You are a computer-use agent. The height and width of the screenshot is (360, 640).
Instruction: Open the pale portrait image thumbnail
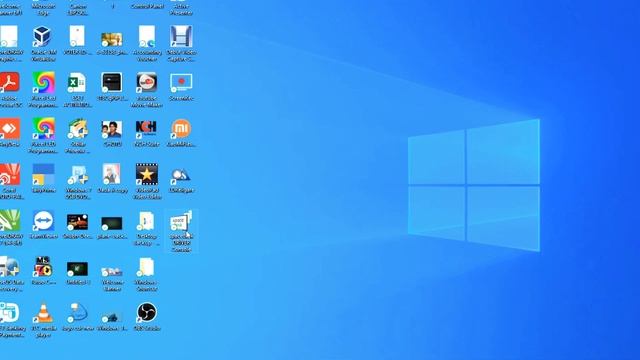point(111,174)
